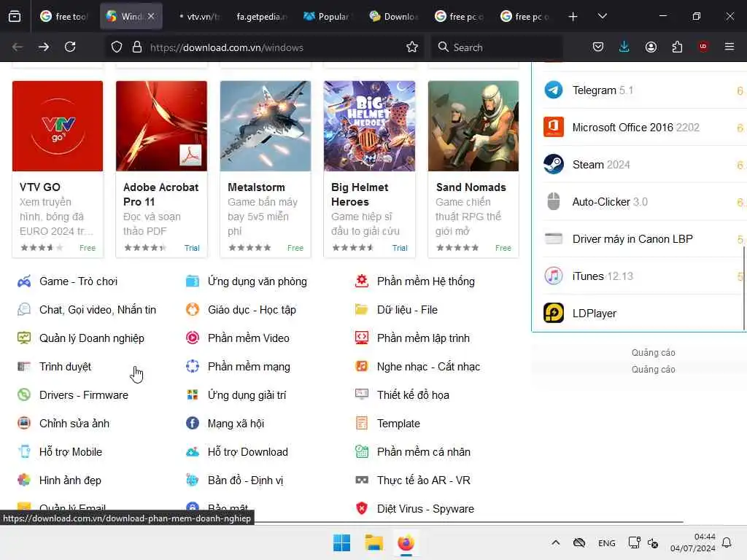747x560 pixels.
Task: Open the Firefox application menu
Action: tap(729, 47)
